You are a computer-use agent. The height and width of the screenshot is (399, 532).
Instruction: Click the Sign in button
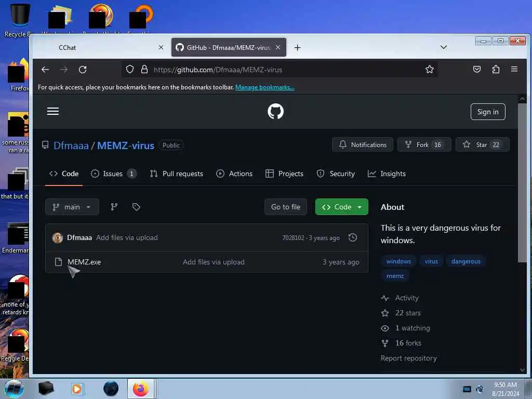click(488, 112)
